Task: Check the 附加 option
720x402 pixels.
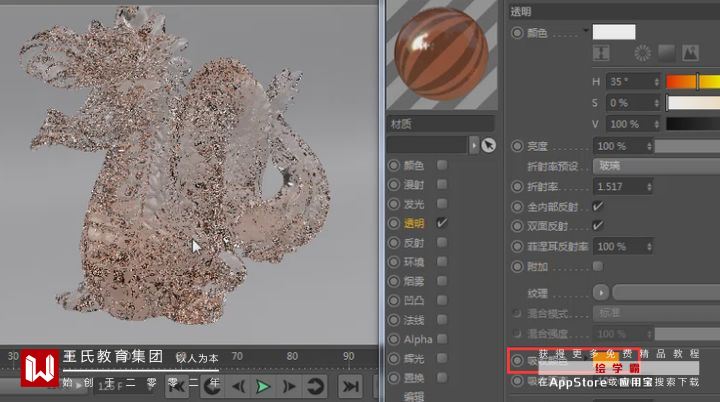Action: pyautogui.click(x=598, y=266)
